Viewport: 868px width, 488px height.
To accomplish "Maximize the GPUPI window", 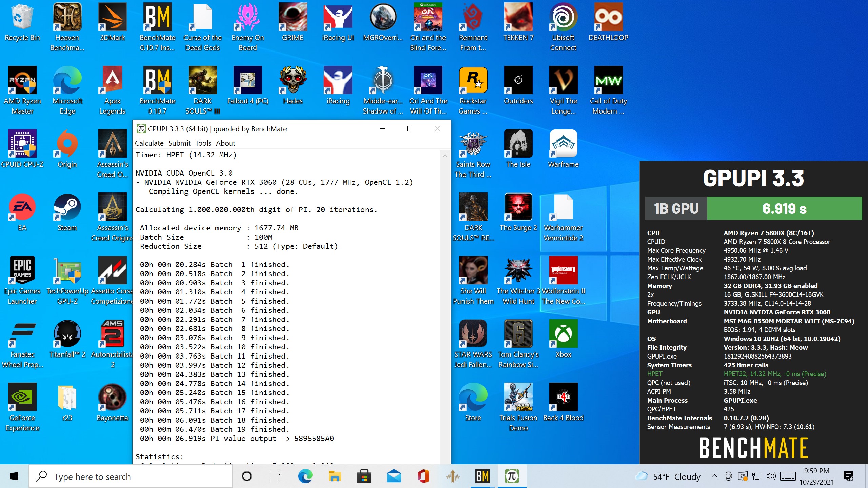I will tap(410, 129).
